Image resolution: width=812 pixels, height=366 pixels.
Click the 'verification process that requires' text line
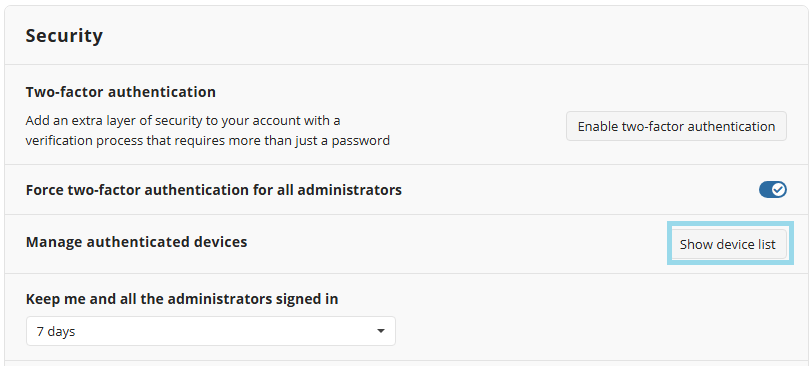tap(208, 141)
